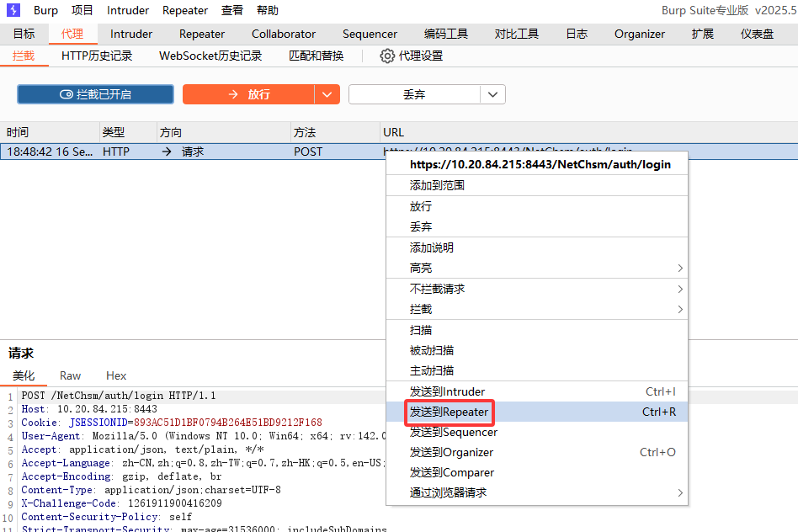Switch to the 目标 tab
798x532 pixels.
24,35
